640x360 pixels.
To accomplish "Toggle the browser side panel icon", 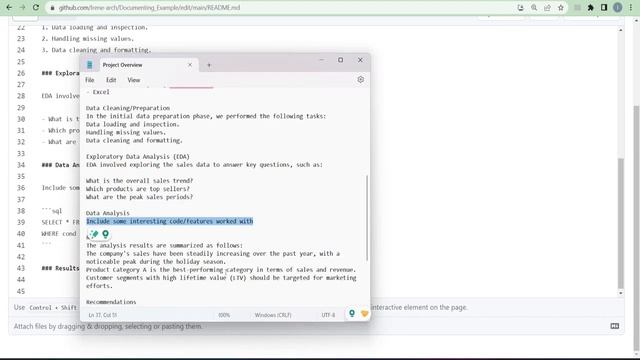I will [x=604, y=8].
